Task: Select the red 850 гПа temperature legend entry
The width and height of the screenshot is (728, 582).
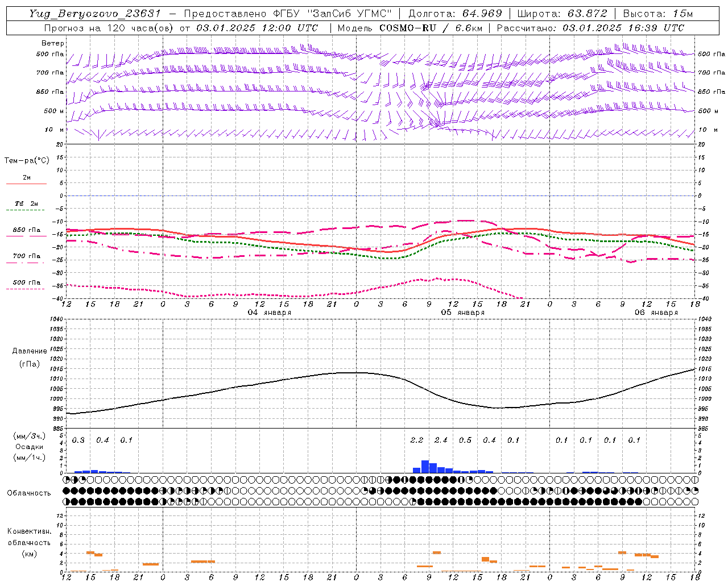Action: 26,230
